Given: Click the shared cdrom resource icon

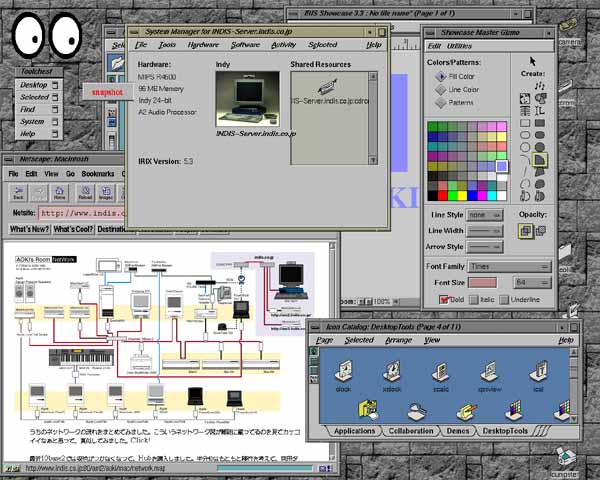Looking at the screenshot, I should click(x=328, y=87).
